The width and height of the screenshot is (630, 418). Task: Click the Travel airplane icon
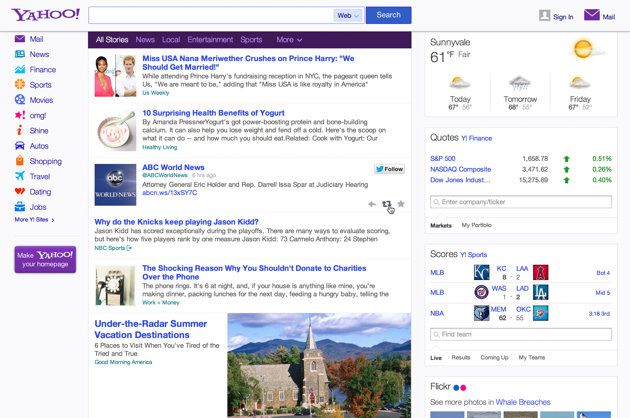click(x=19, y=176)
